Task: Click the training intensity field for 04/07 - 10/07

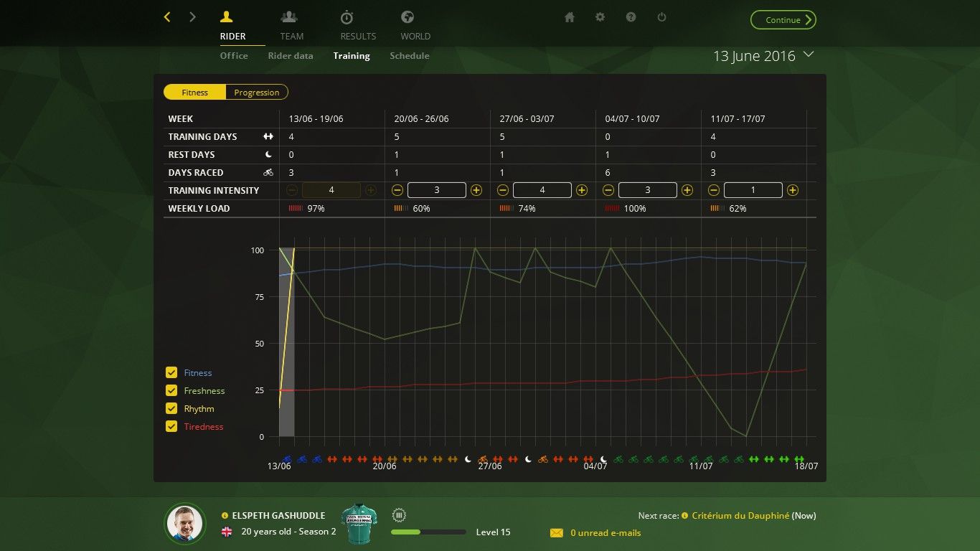Action: (647, 190)
